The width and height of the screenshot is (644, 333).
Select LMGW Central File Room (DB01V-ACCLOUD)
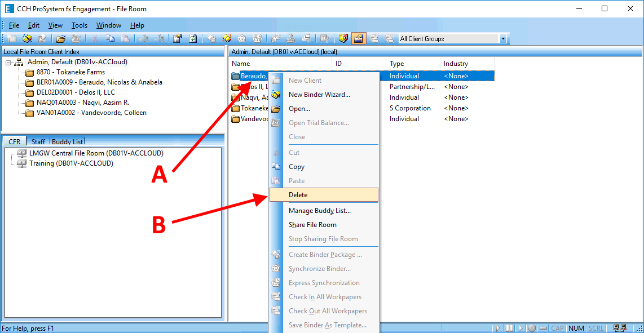tap(96, 153)
